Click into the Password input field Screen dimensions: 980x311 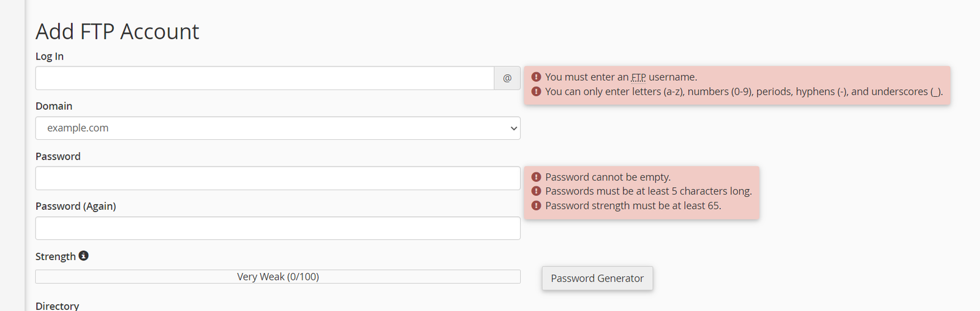click(x=278, y=178)
